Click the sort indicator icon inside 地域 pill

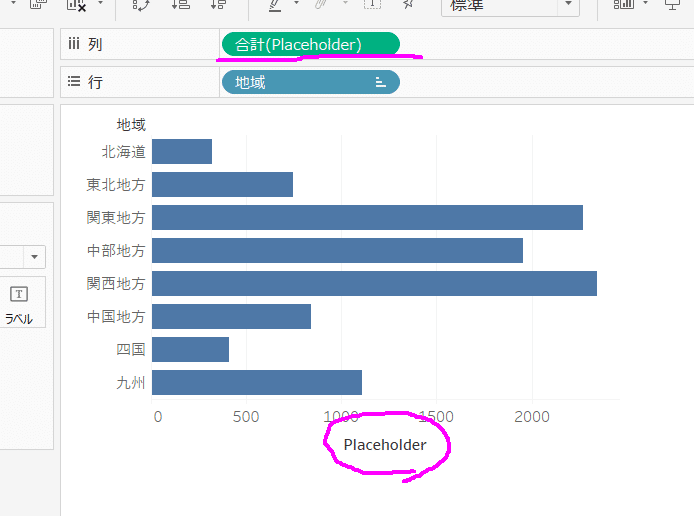click(x=381, y=82)
